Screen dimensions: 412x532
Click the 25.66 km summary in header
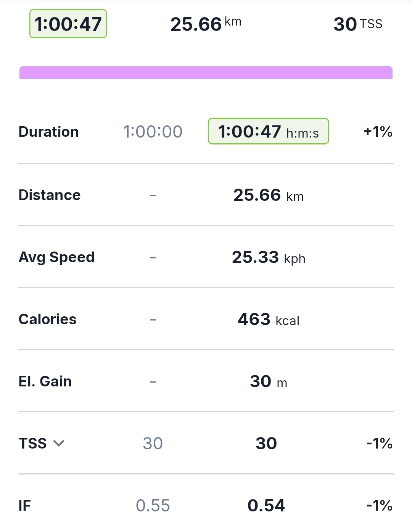tap(206, 24)
